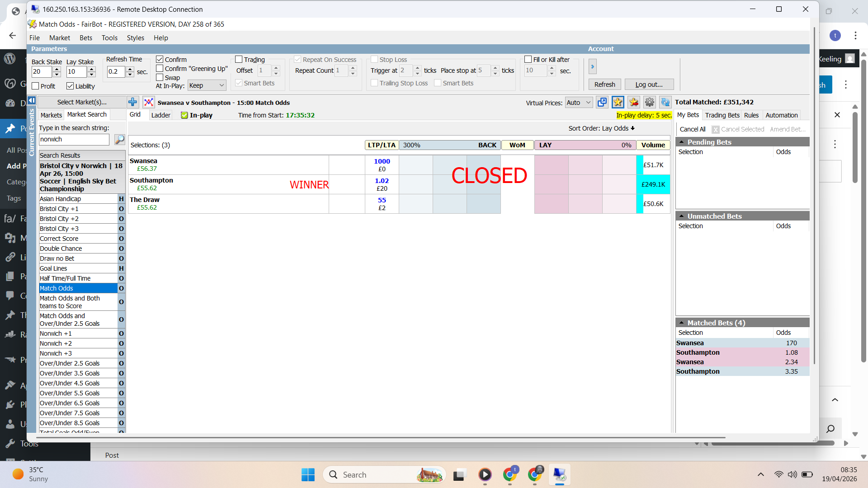Screen dimensions: 868x488
Task: Click the magnifier search icon beside norwich field
Action: [119, 140]
